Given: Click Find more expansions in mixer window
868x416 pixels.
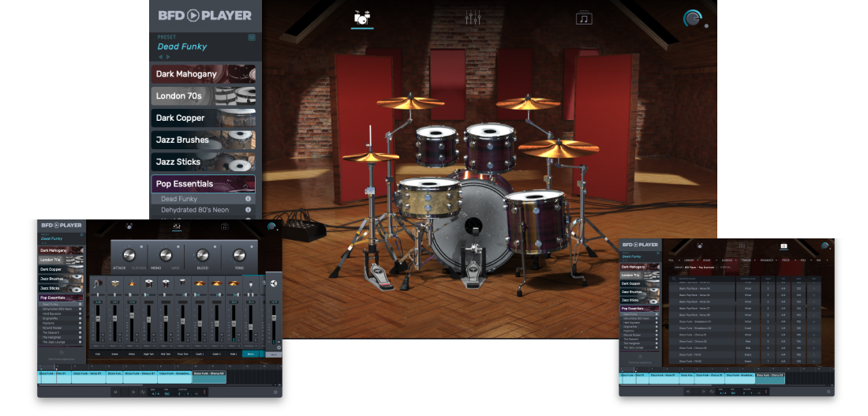Looking at the screenshot, I should coord(62,359).
